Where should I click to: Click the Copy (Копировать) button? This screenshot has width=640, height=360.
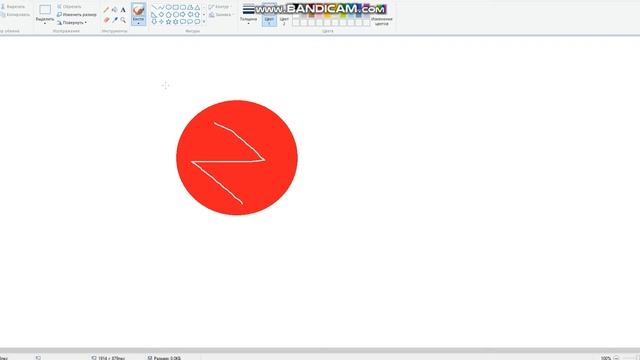pos(15,15)
